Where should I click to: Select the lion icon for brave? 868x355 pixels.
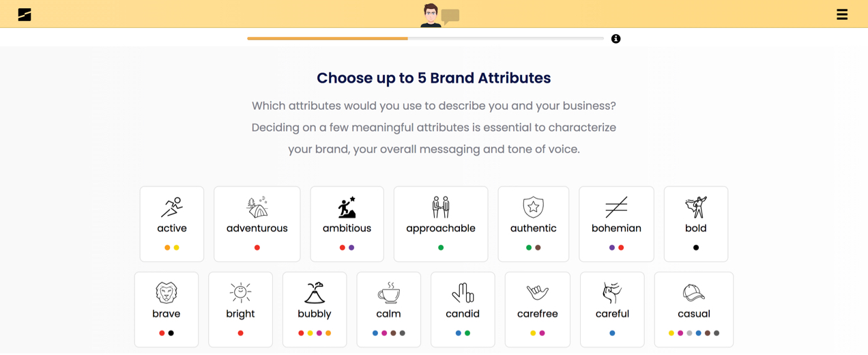click(x=167, y=293)
